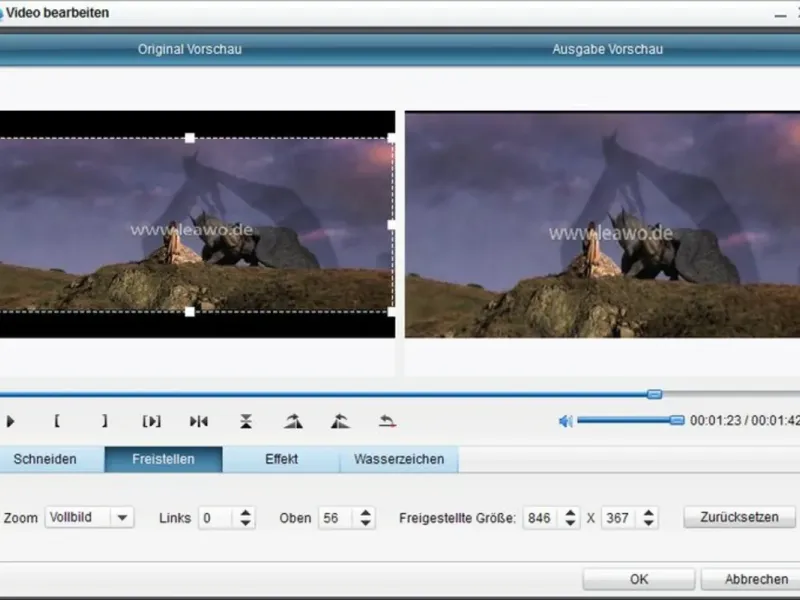The height and width of the screenshot is (600, 800).
Task: Rotate video 90 degrees clockwise icon
Action: pos(293,421)
